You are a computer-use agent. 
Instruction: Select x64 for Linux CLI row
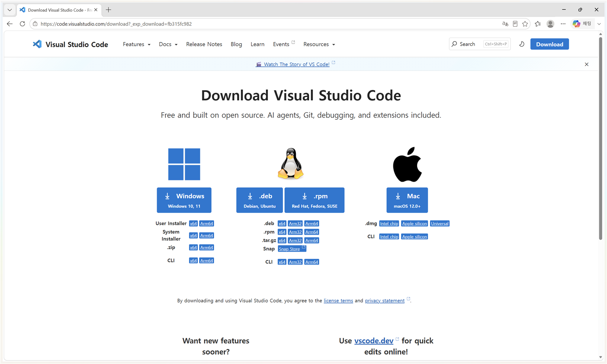282,262
